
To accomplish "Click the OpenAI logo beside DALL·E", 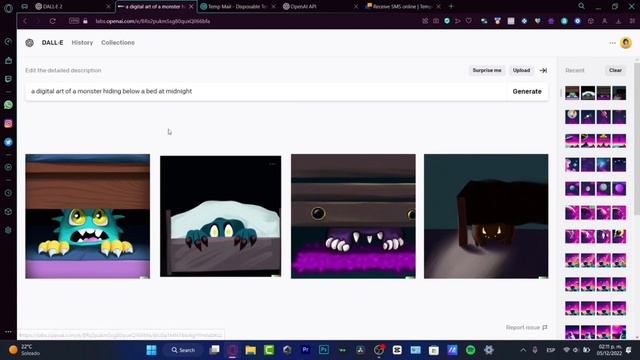I will point(29,43).
